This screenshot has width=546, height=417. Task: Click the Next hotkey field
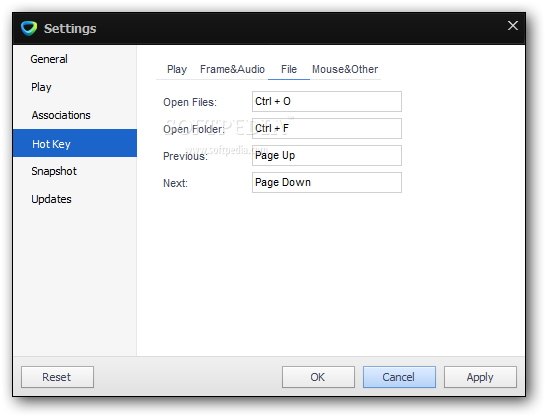(x=327, y=182)
